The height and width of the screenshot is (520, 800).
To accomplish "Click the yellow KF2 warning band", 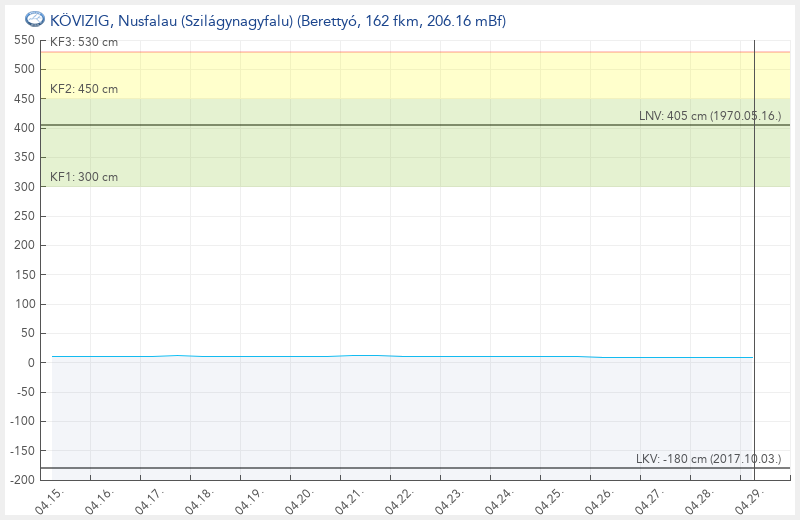I will (x=400, y=75).
